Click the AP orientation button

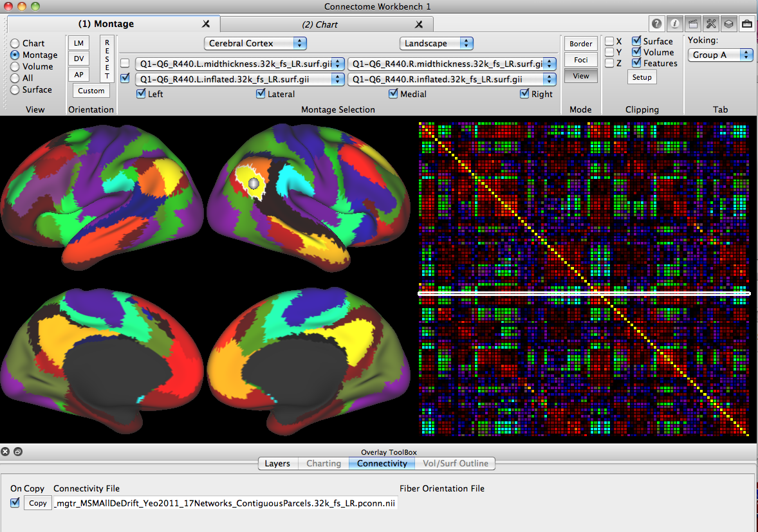coord(79,75)
